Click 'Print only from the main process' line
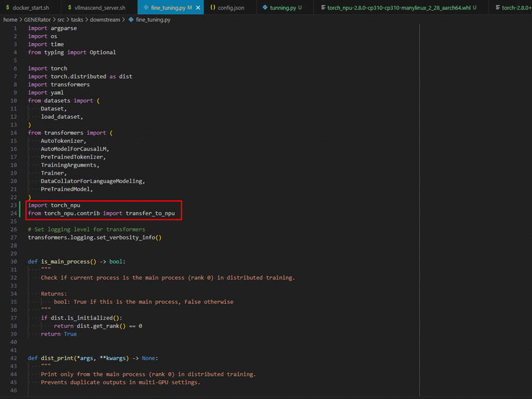This screenshot has height=399, width=532. point(148,374)
